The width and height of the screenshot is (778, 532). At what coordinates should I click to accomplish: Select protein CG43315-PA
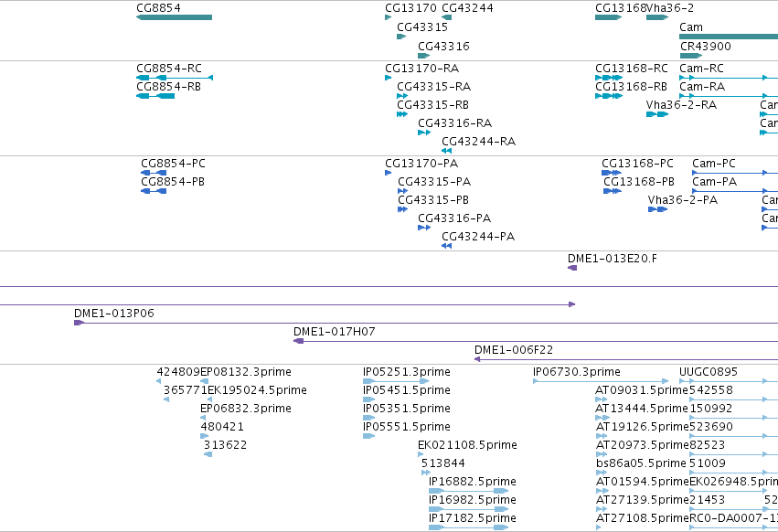pos(403,191)
